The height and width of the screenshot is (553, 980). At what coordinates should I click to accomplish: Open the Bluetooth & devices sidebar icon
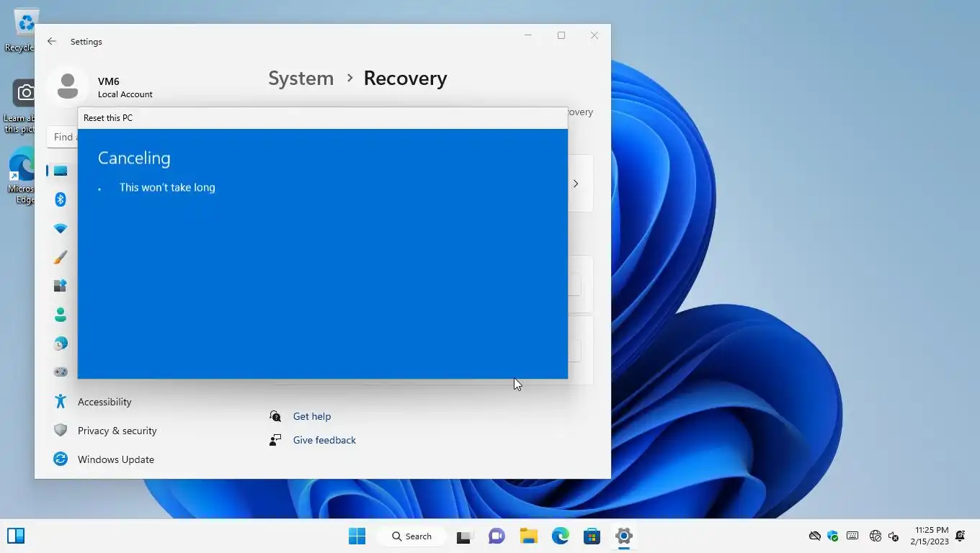(61, 199)
